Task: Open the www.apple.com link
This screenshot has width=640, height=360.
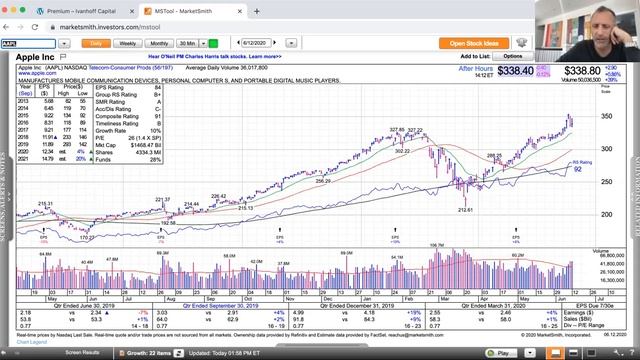Action: (x=37, y=73)
